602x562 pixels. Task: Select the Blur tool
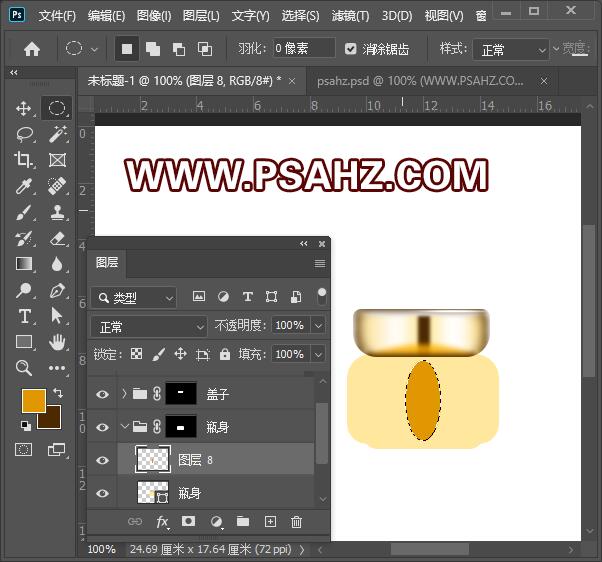point(57,264)
